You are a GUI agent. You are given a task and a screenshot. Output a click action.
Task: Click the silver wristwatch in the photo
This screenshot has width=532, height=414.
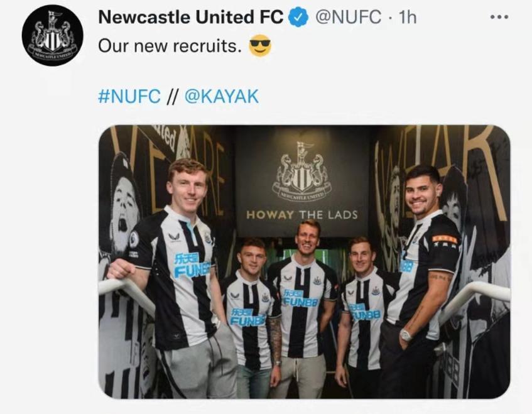406,335
